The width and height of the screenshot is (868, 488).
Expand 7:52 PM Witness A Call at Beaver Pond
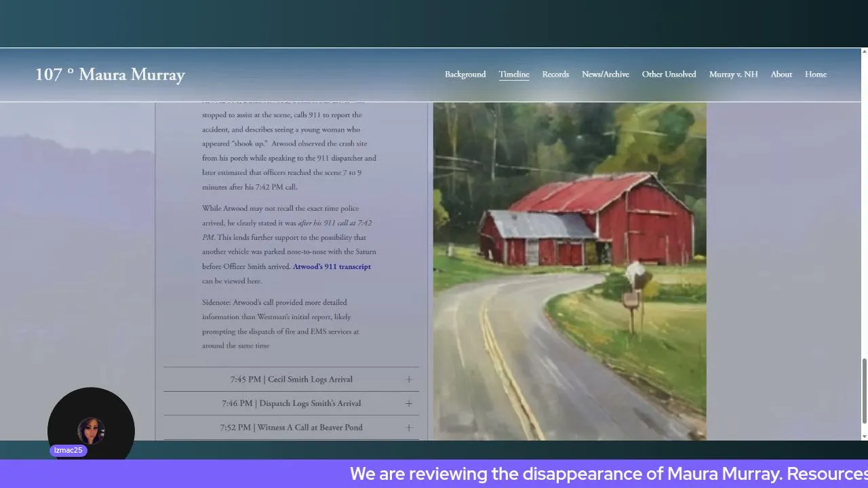point(291,428)
